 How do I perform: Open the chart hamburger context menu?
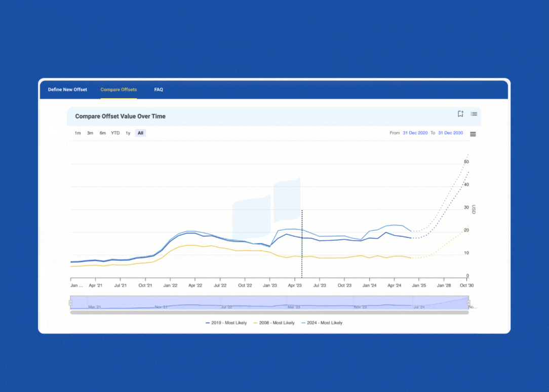(x=473, y=134)
